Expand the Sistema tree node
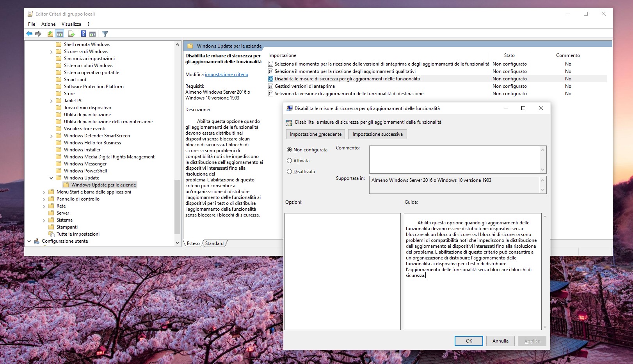 (x=44, y=220)
